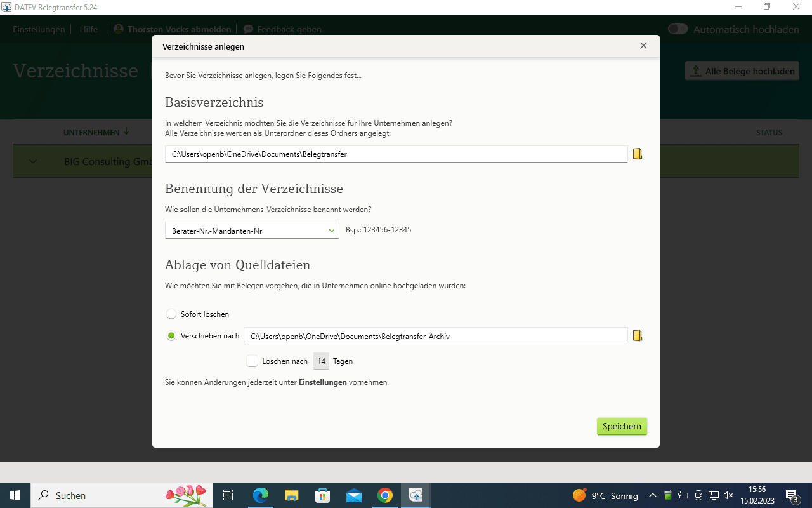The height and width of the screenshot is (508, 812).
Task: Open the weather widget showing 9°C Sonnig
Action: [605, 495]
